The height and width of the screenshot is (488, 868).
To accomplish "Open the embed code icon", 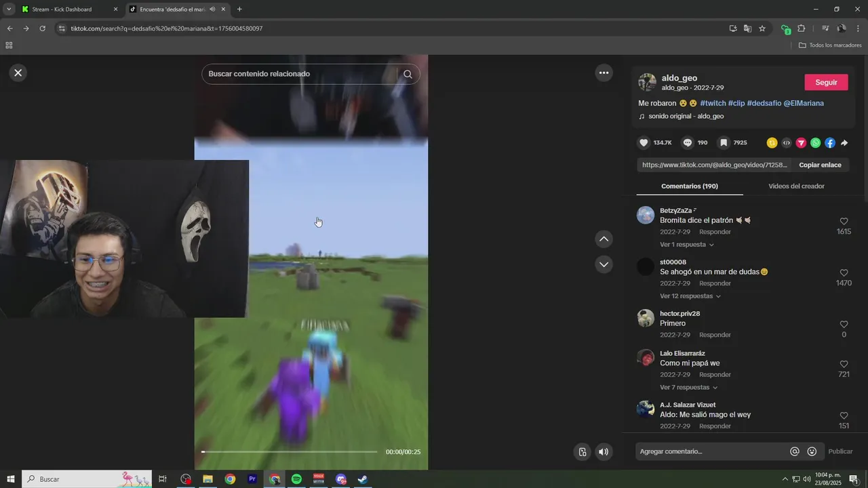I will (x=787, y=143).
